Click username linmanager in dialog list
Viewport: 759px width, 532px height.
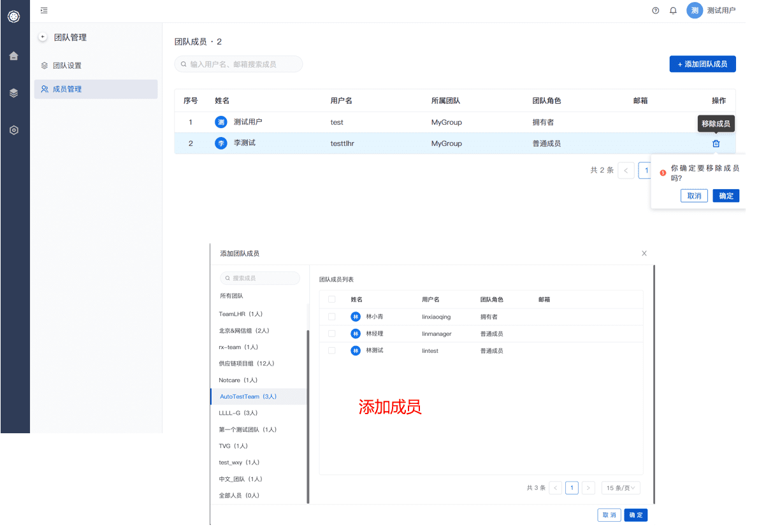point(437,333)
